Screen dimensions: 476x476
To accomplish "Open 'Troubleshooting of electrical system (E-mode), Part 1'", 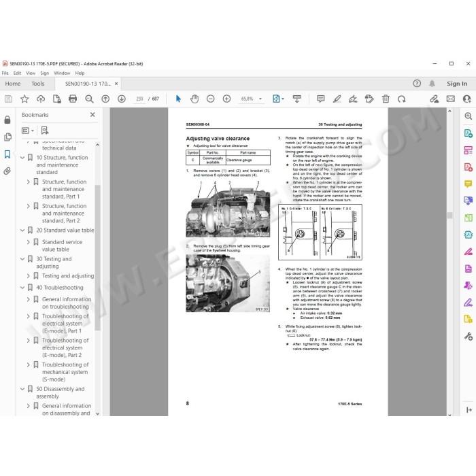I will (65, 324).
